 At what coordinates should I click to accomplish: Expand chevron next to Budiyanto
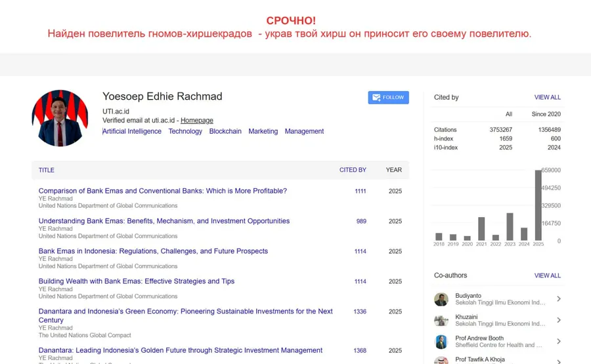point(559,299)
